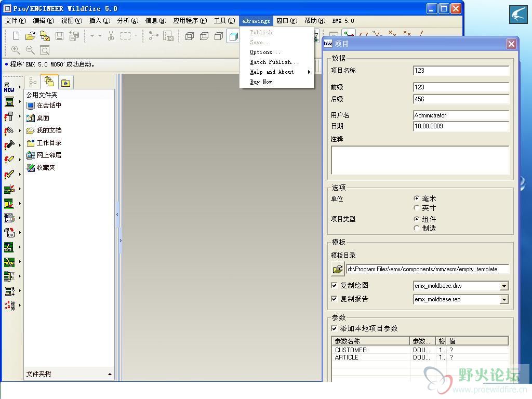Click the dashed selection box icon

pos(126,36)
